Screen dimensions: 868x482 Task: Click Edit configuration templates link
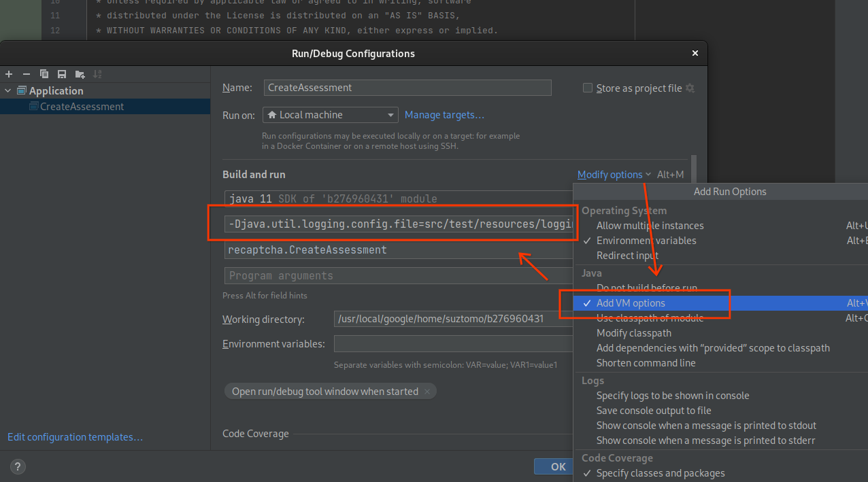(x=75, y=437)
